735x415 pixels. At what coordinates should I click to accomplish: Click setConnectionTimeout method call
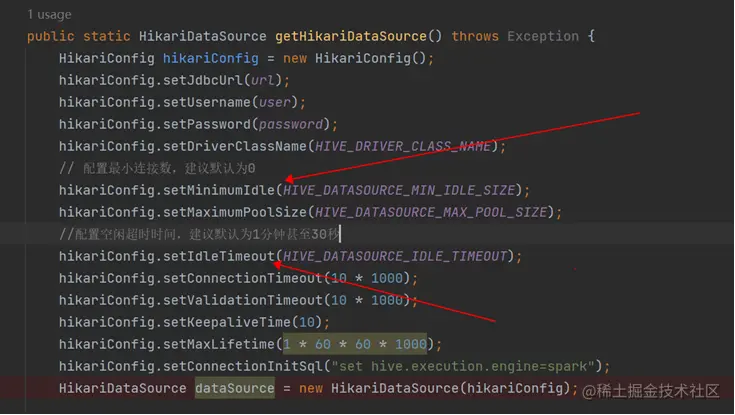243,278
